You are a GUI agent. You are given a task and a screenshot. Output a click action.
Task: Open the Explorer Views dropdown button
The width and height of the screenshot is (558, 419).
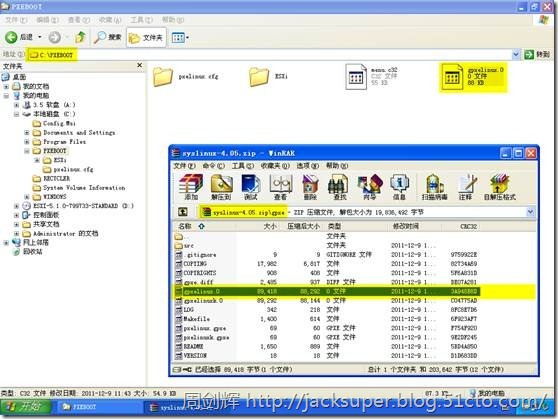pyautogui.click(x=180, y=37)
